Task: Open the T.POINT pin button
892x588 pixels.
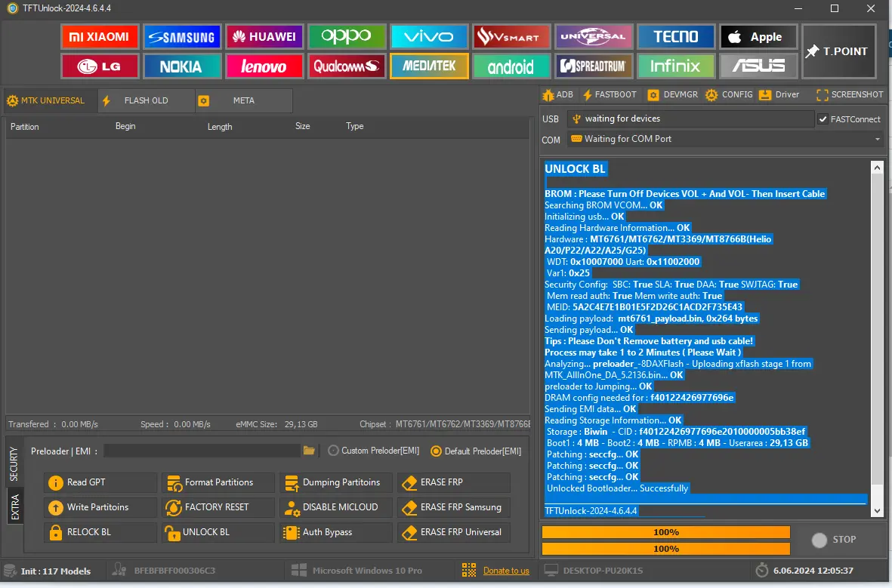Action: (839, 51)
